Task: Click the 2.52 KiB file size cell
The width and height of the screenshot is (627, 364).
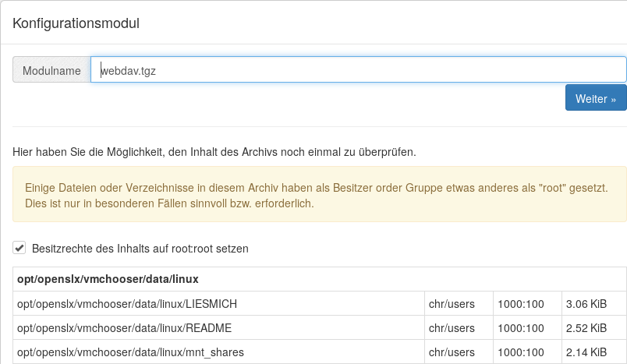Action: tap(587, 328)
